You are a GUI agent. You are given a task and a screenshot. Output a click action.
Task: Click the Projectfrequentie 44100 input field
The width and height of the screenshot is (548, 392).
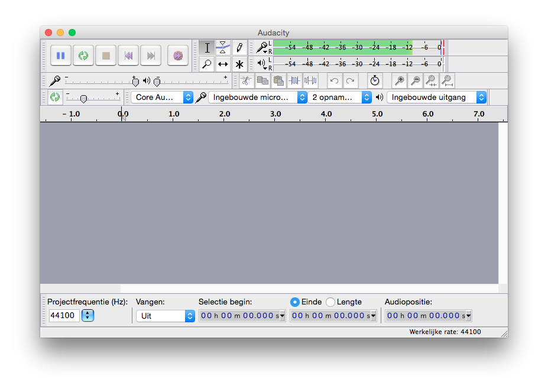[x=63, y=316]
